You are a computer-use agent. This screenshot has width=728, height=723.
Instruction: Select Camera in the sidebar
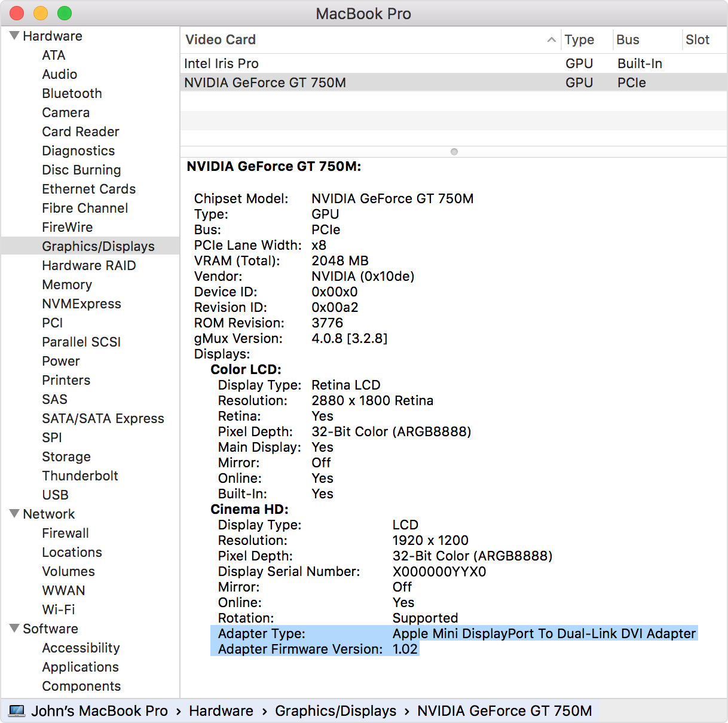[66, 112]
